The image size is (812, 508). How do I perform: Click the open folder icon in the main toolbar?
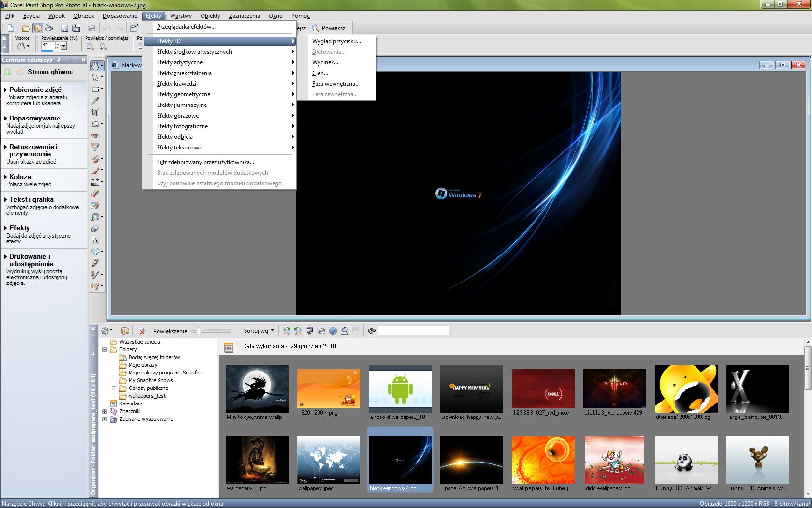(26, 28)
